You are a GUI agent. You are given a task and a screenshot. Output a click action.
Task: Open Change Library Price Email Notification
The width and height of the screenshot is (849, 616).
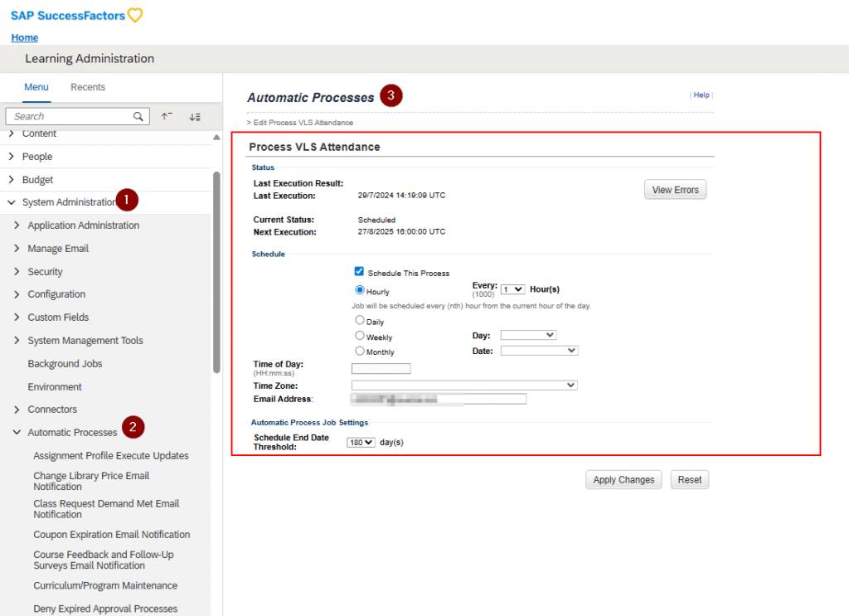point(91,481)
